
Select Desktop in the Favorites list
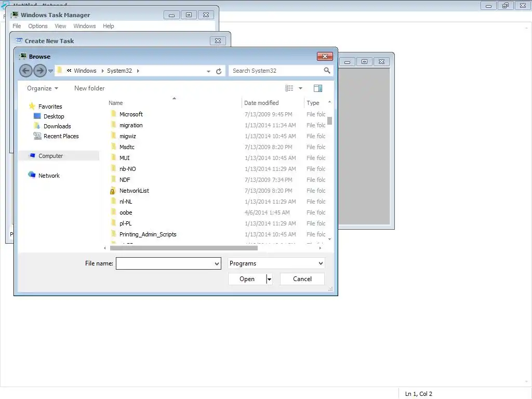coord(54,116)
